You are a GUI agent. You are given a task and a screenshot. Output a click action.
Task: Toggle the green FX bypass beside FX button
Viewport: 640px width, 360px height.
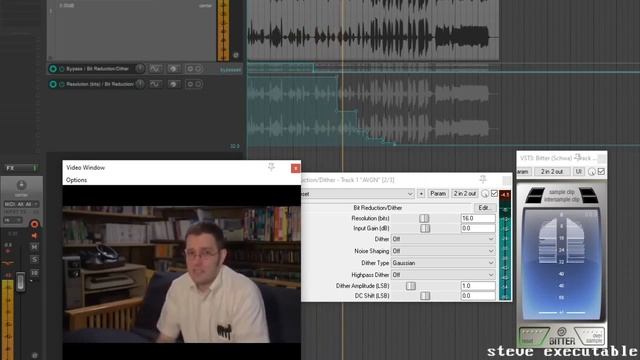pyautogui.click(x=35, y=168)
